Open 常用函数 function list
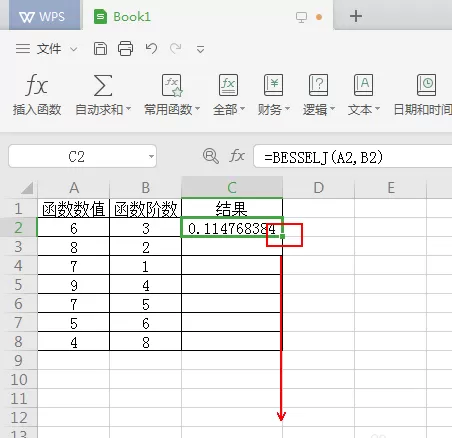Image resolution: width=452 pixels, height=438 pixels. pos(171,94)
